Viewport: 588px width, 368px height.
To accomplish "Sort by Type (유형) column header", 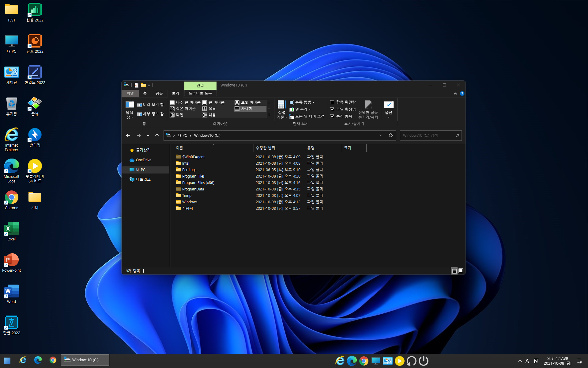I will tap(324, 148).
